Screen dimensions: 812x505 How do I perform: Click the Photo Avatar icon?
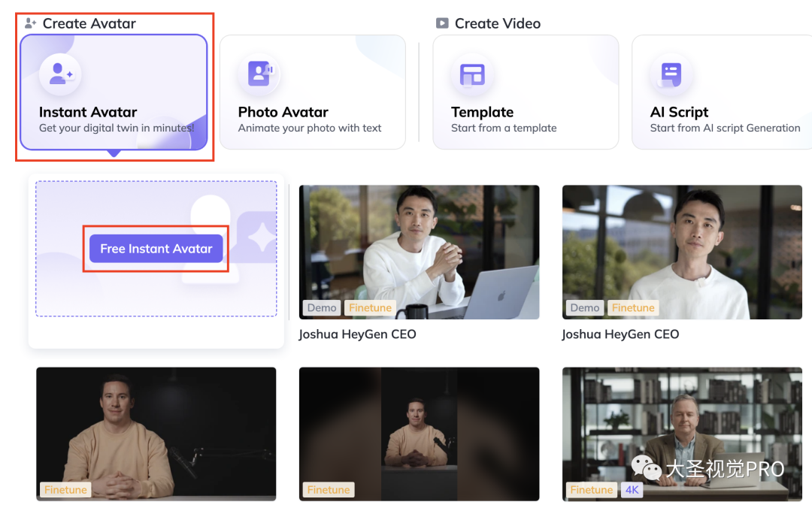pyautogui.click(x=259, y=74)
